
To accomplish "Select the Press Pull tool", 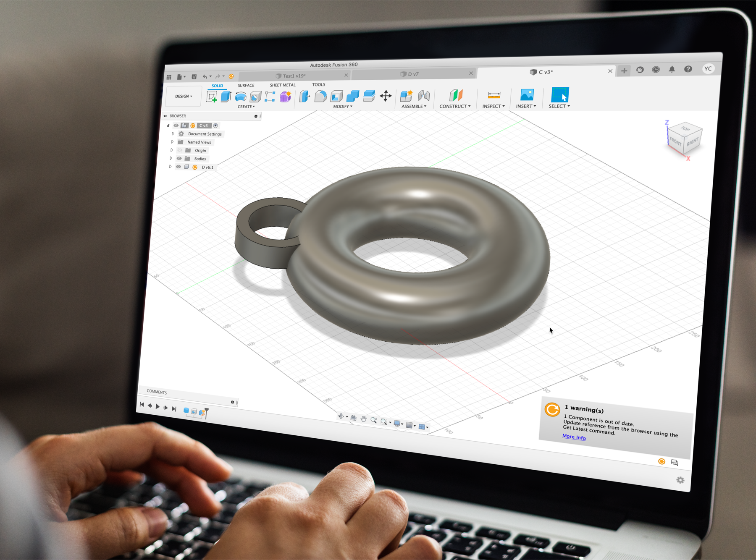I will (304, 97).
